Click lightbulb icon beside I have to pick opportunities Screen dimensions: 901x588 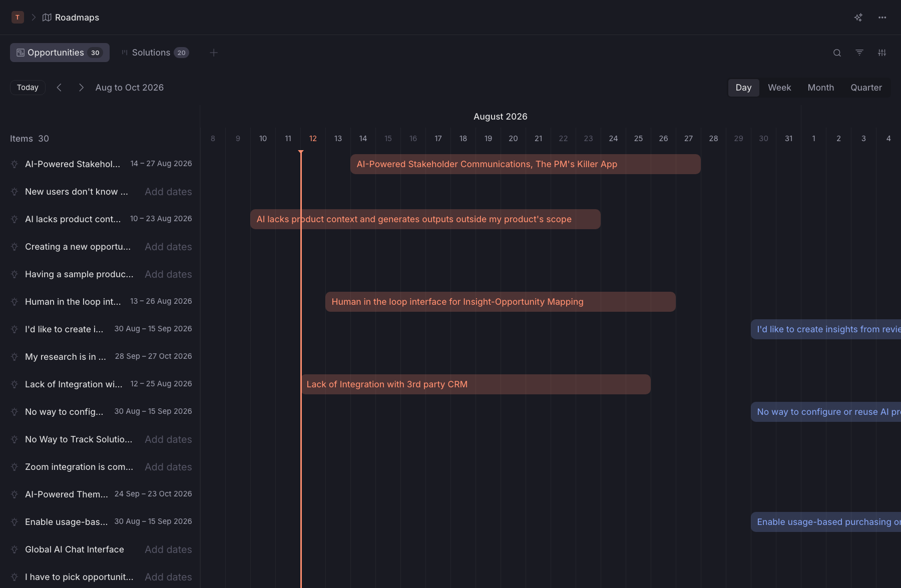(x=15, y=577)
